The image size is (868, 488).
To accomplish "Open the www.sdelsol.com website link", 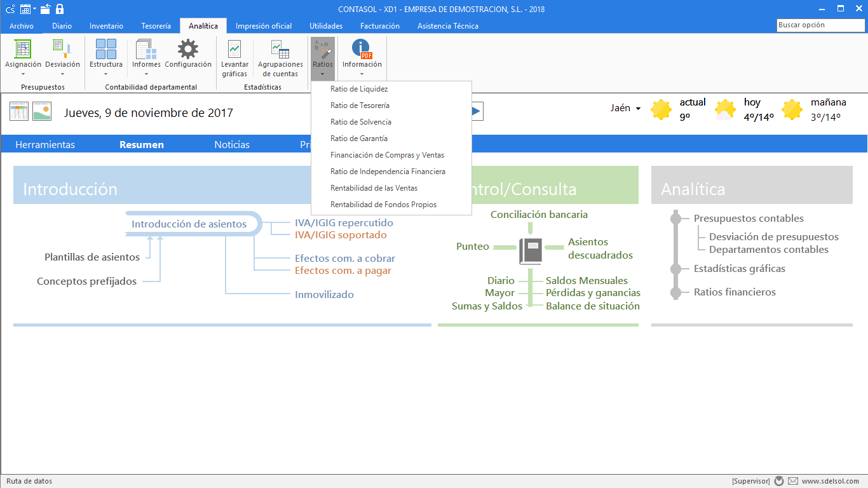I will pyautogui.click(x=831, y=482).
